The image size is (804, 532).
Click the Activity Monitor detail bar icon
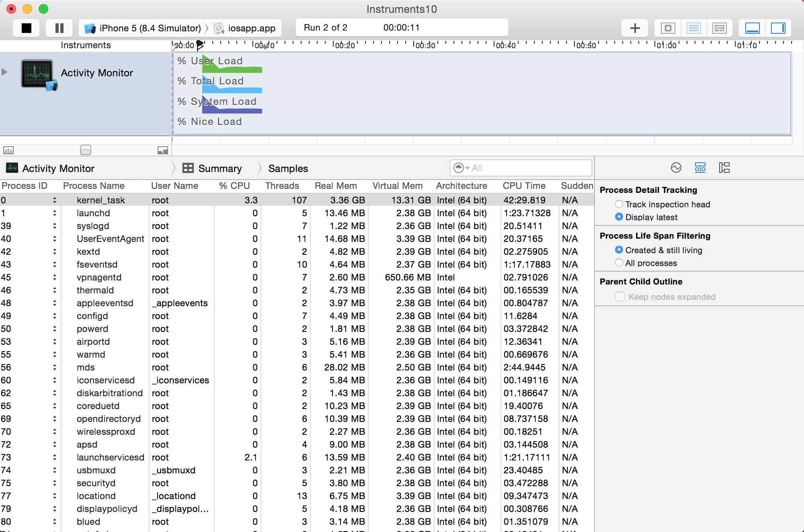click(12, 168)
